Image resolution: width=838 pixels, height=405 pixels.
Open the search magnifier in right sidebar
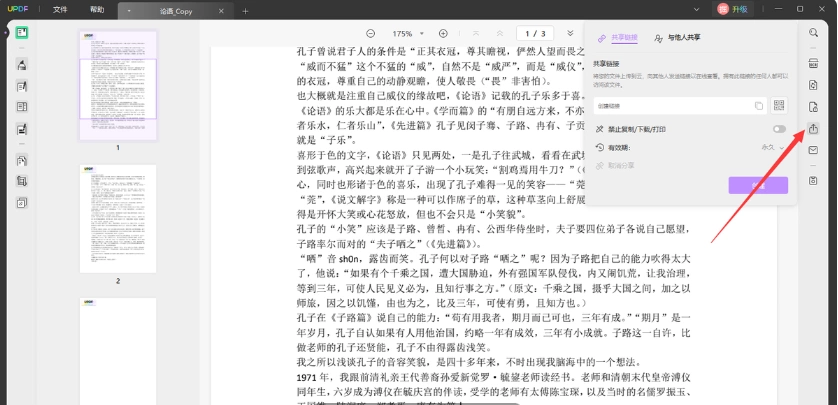813,33
